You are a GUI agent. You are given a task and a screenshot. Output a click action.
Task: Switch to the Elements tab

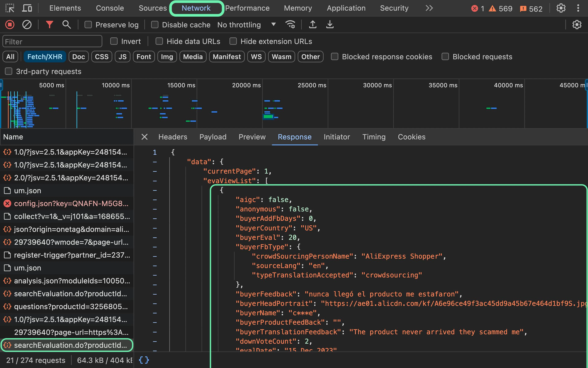(65, 8)
